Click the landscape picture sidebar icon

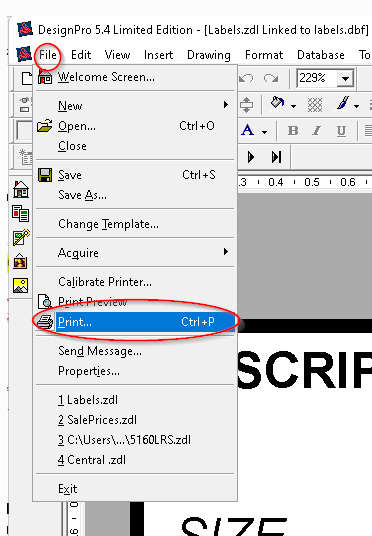click(20, 285)
